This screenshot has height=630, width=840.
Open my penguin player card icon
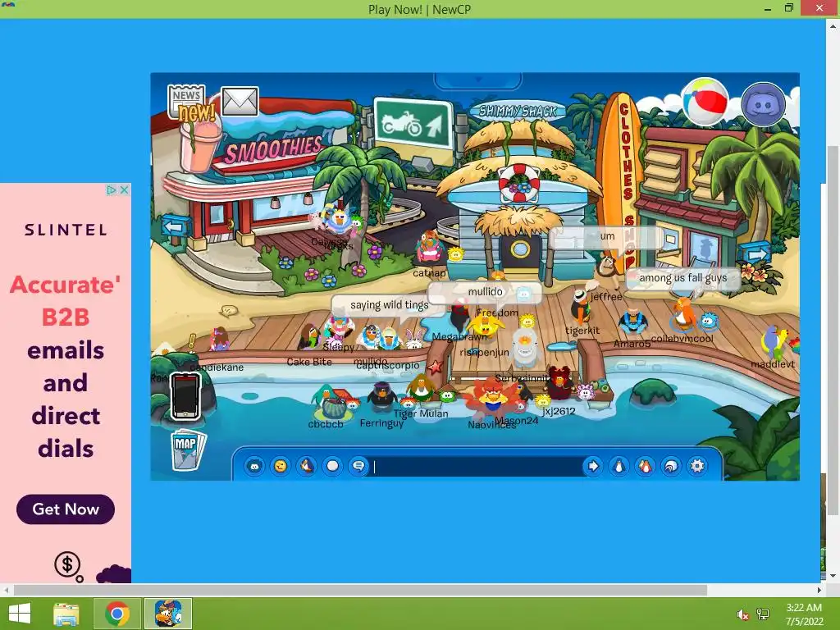(619, 466)
